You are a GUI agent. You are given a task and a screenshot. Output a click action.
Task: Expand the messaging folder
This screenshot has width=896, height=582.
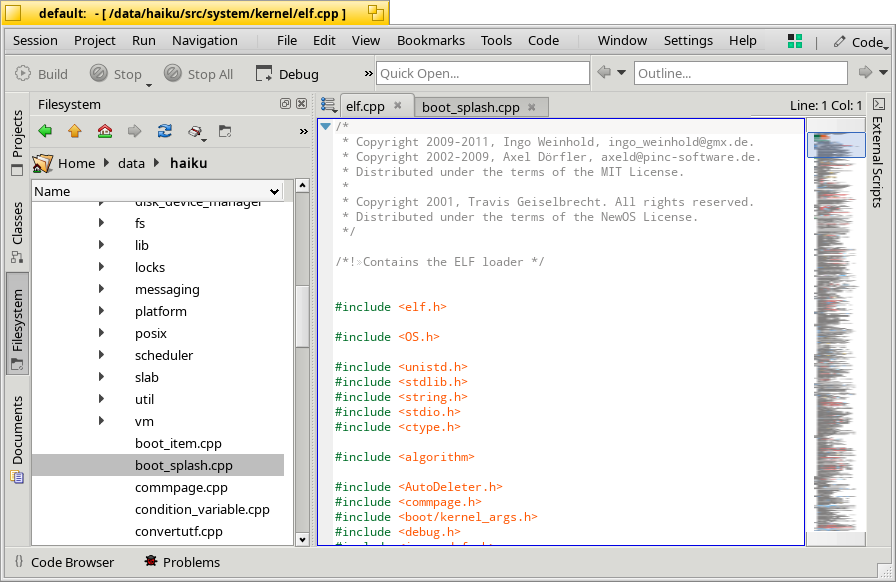point(101,289)
